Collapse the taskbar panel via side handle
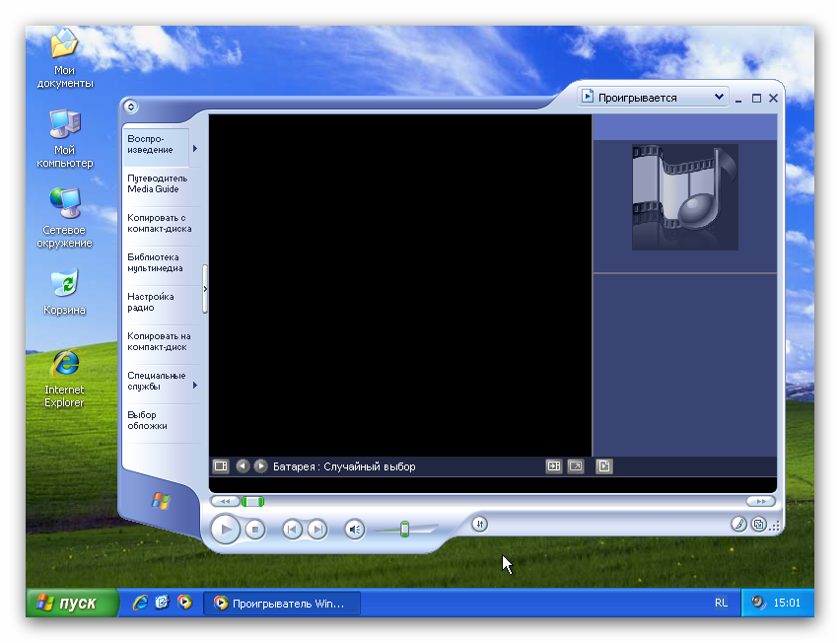This screenshot has height=643, width=840. point(205,289)
